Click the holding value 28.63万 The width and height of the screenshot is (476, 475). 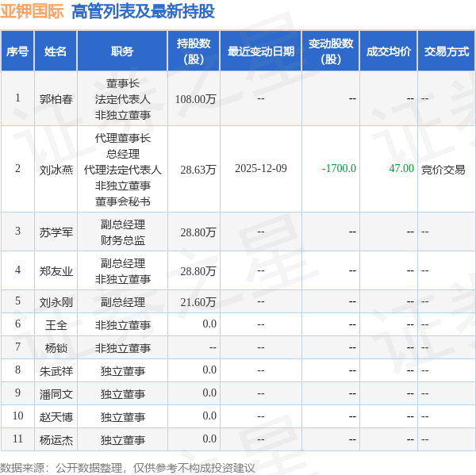pos(198,170)
